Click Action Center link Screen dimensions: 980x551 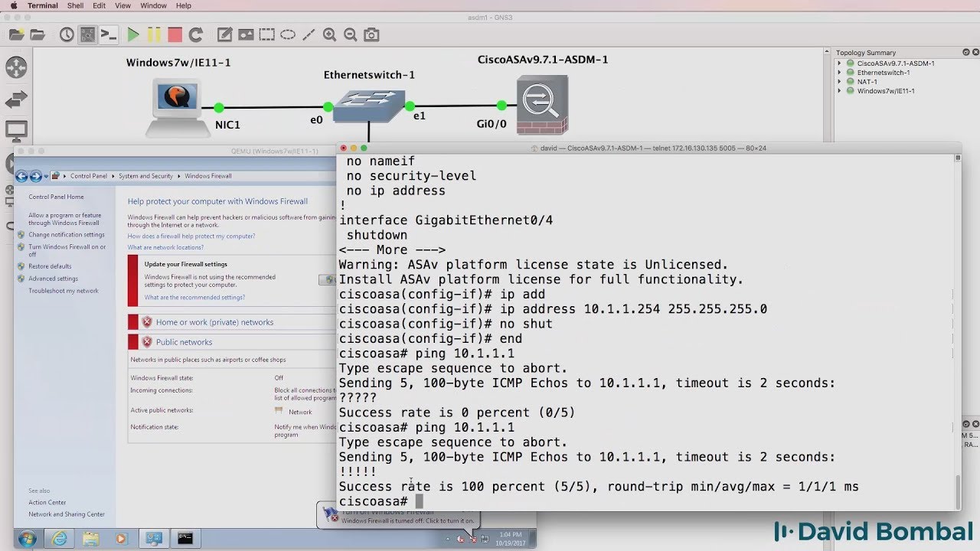(x=47, y=503)
